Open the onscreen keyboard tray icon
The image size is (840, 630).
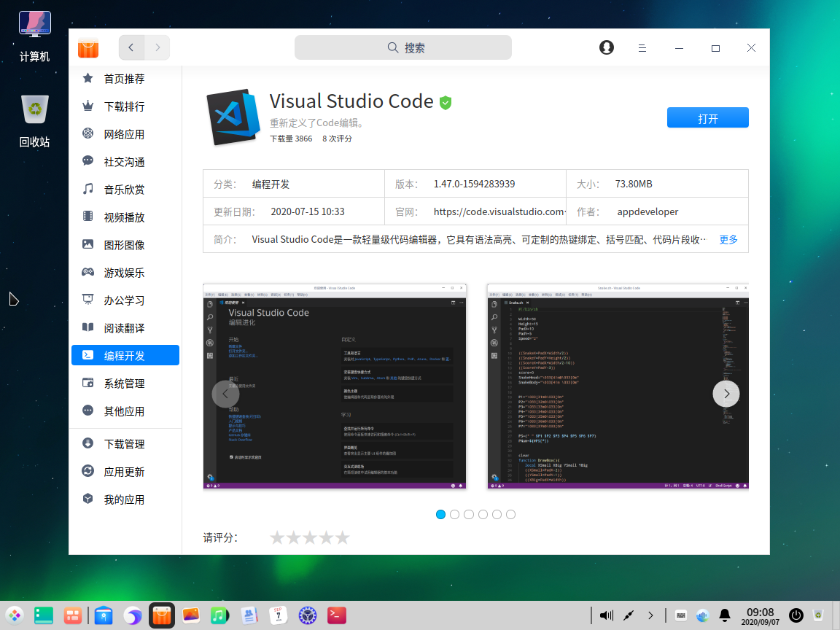pos(681,615)
